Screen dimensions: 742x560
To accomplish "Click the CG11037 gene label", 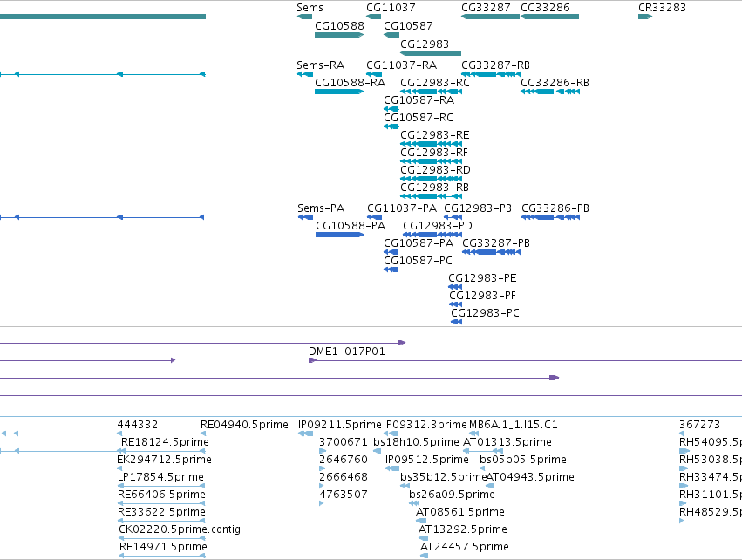I will click(x=391, y=8).
